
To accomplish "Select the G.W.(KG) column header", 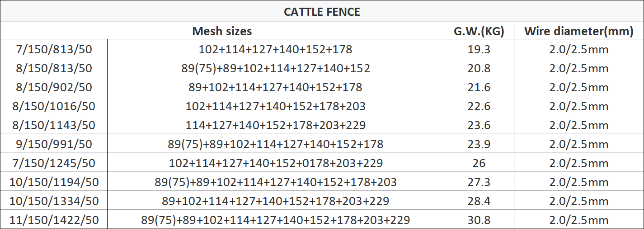I will coord(479,31).
